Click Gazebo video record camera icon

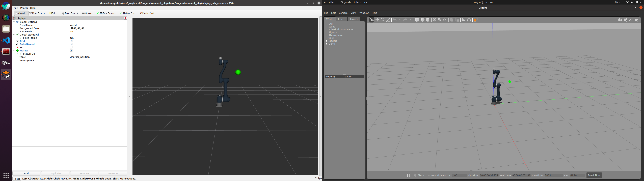click(636, 20)
